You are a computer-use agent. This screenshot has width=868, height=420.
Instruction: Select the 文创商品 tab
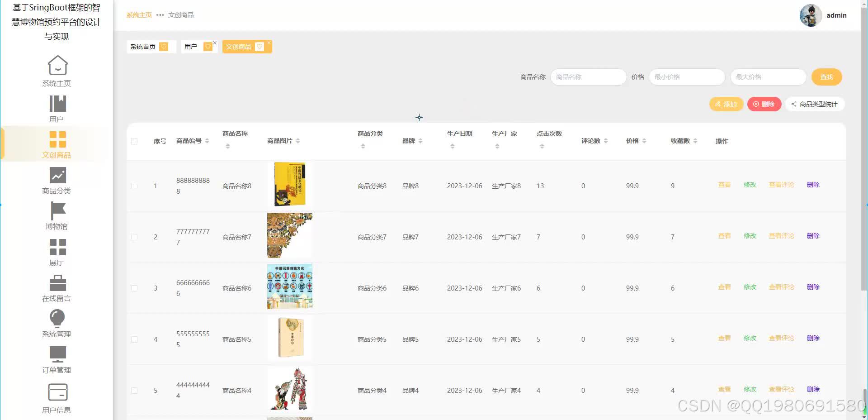point(247,47)
